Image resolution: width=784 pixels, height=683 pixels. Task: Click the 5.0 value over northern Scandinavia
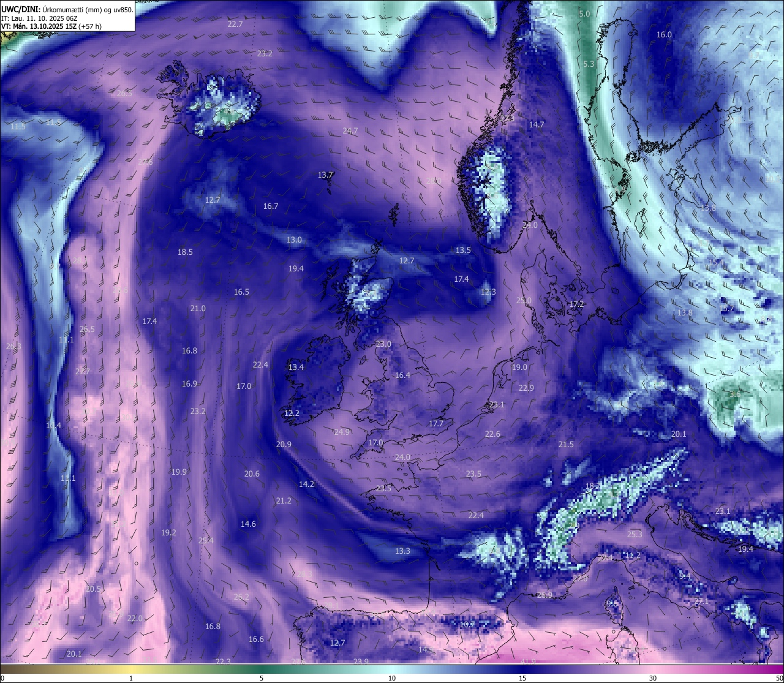[584, 13]
